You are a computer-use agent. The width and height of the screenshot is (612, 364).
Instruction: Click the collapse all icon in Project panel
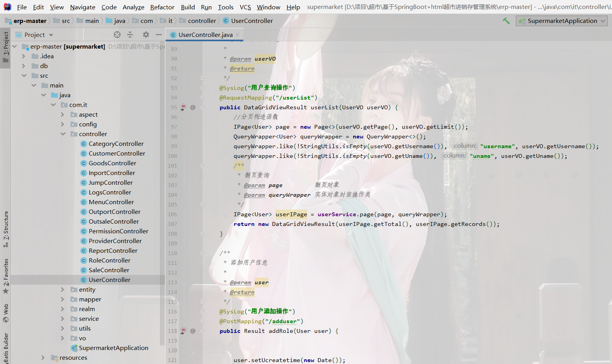coord(130,35)
